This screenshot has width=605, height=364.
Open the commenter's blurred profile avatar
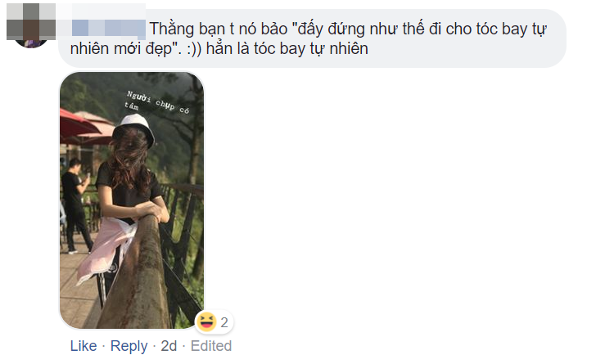pyautogui.click(x=31, y=25)
